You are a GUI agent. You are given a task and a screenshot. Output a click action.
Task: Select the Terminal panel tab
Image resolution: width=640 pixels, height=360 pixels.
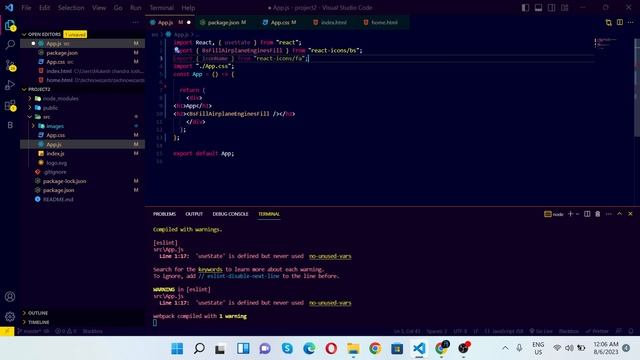point(269,214)
